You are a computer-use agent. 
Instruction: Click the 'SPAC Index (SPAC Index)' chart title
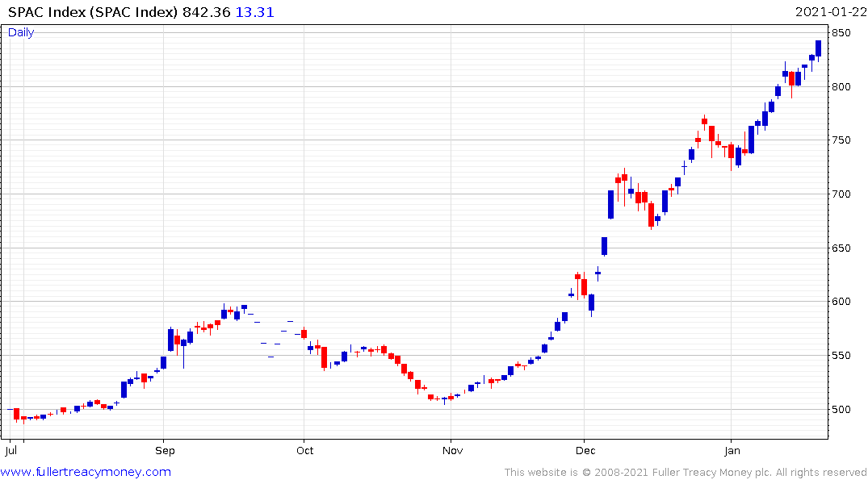tap(93, 12)
